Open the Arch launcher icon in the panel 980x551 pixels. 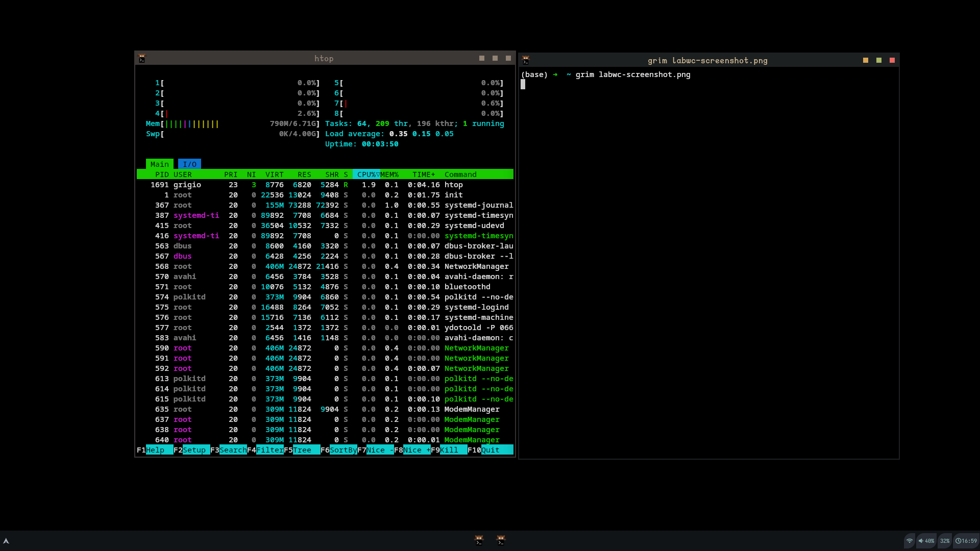(x=6, y=541)
